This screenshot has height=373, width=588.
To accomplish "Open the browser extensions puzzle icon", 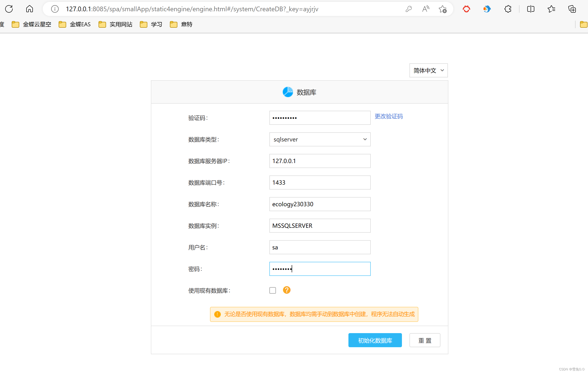I will click(x=508, y=9).
